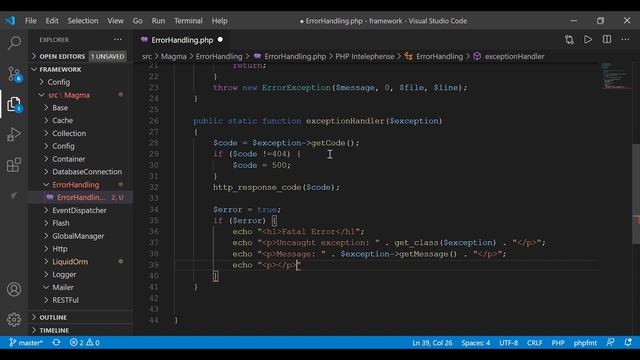Open the Run menu
The image size is (640, 360).
point(158,21)
